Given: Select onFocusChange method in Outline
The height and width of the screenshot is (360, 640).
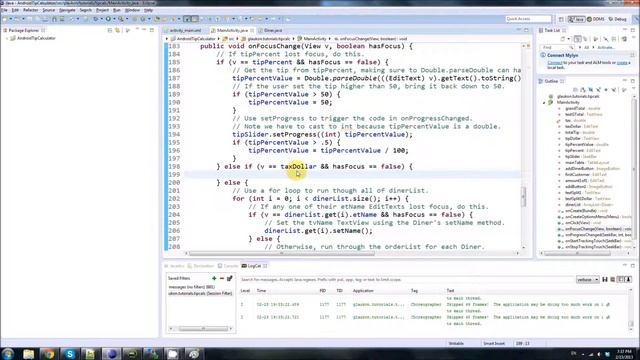Looking at the screenshot, I should click(597, 229).
